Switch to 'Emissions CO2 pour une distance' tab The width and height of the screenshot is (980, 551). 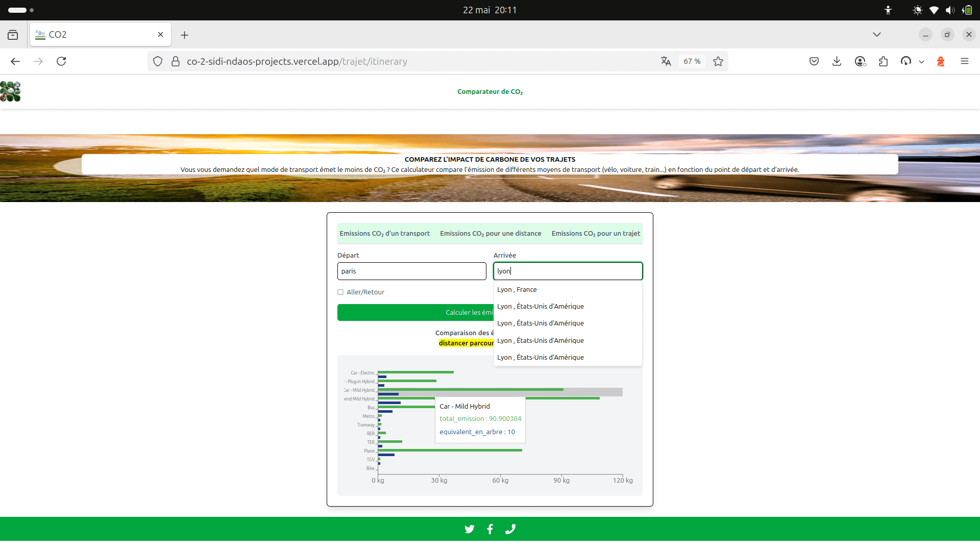491,233
